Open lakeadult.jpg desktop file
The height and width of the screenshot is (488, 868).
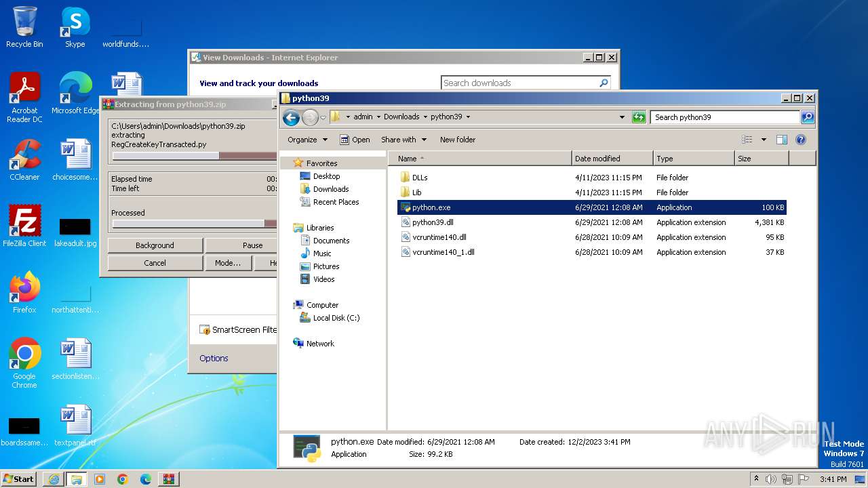75,232
